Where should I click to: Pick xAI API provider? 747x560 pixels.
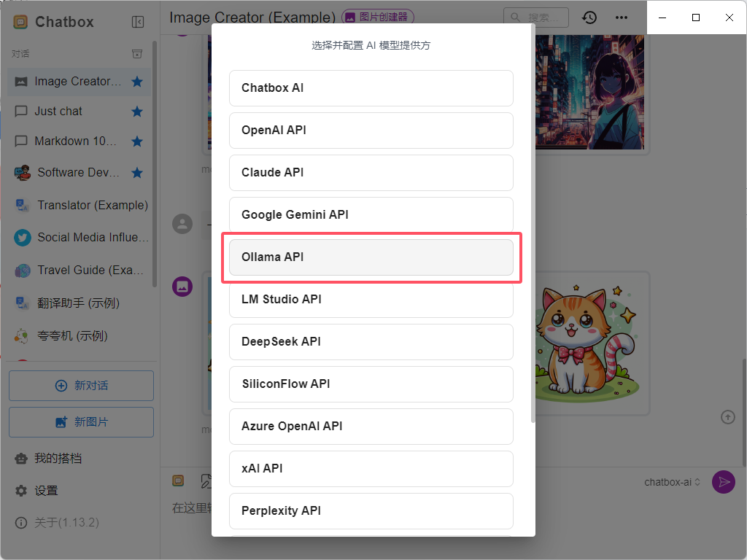[371, 469]
